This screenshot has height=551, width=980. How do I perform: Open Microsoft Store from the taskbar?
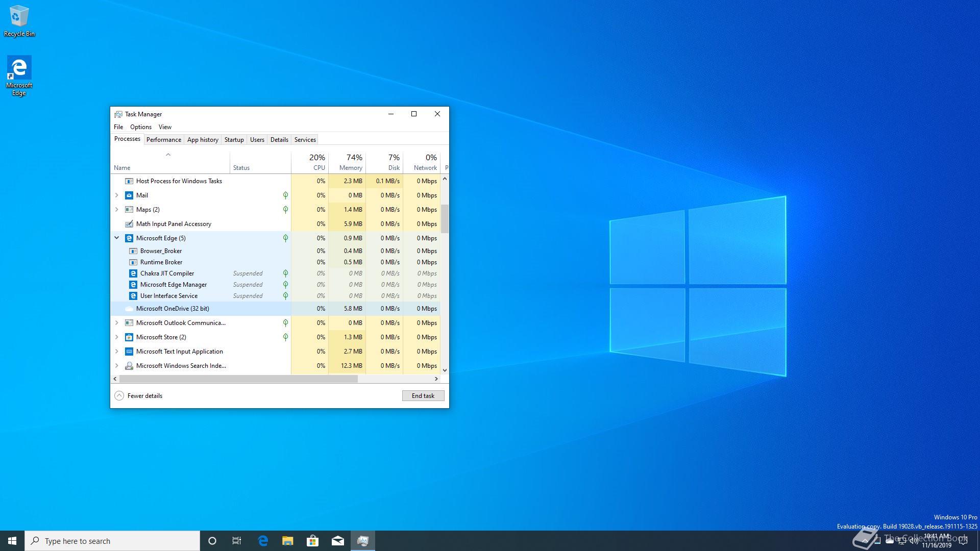pyautogui.click(x=312, y=541)
